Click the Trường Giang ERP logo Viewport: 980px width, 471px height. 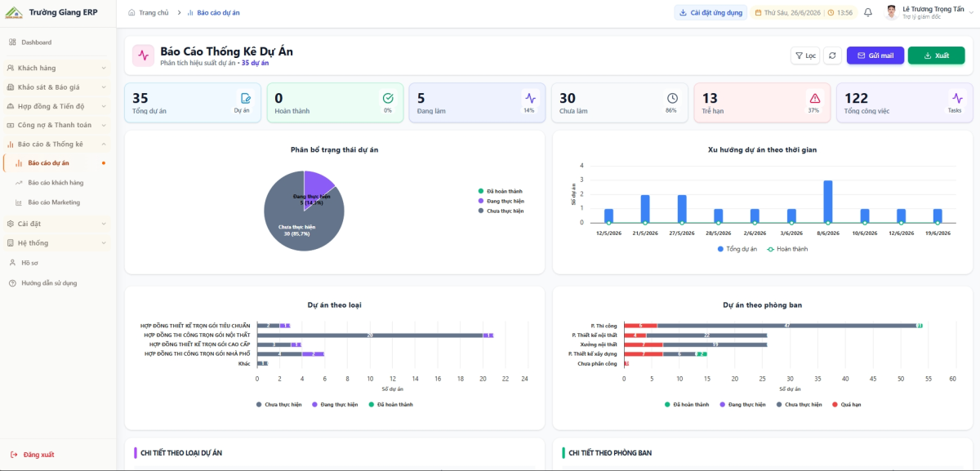coord(15,12)
